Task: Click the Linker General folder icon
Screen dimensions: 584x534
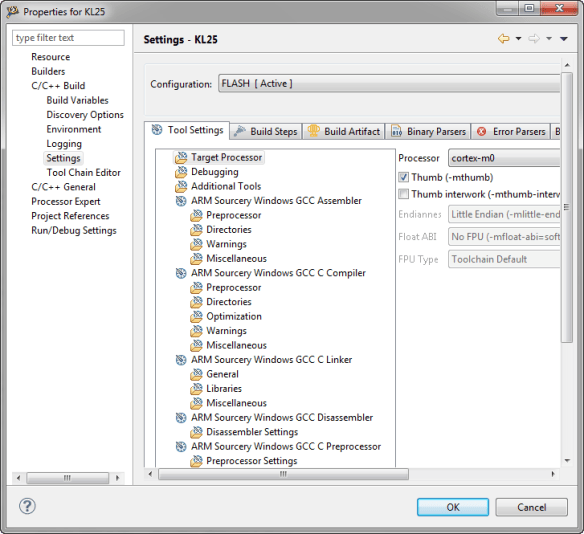Action: 196,375
